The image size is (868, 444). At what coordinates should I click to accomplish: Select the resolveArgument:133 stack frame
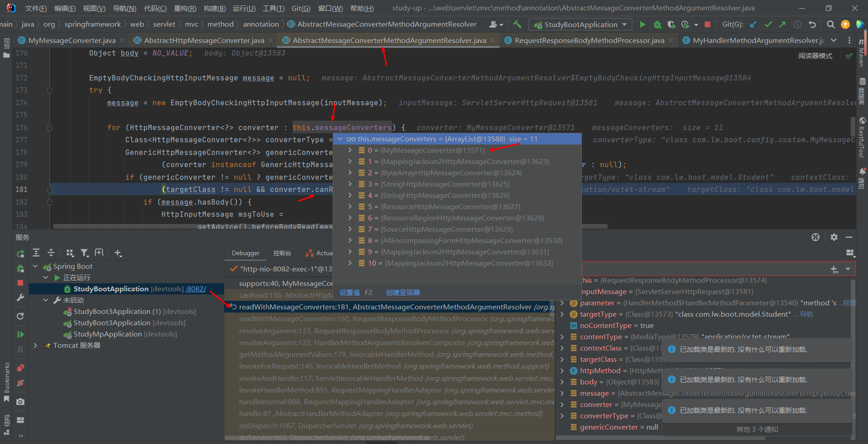coord(389,331)
